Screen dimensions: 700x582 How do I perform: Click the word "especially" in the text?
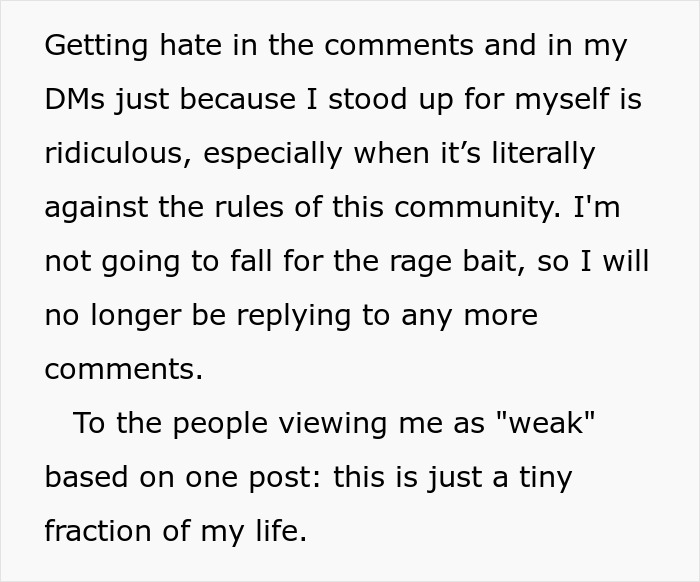(272, 154)
